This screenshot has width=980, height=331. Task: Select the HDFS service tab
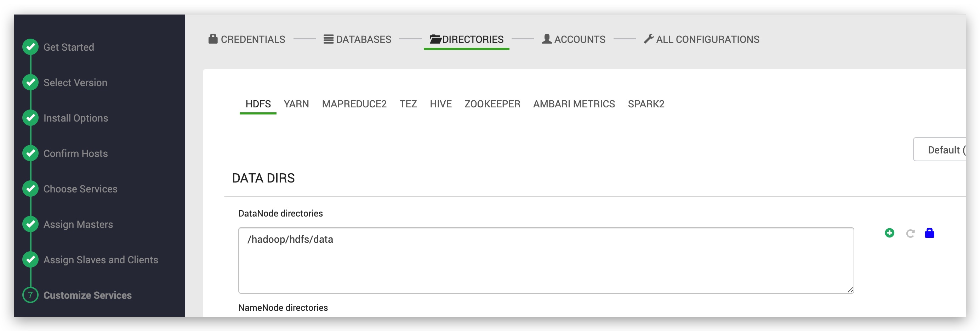click(258, 104)
